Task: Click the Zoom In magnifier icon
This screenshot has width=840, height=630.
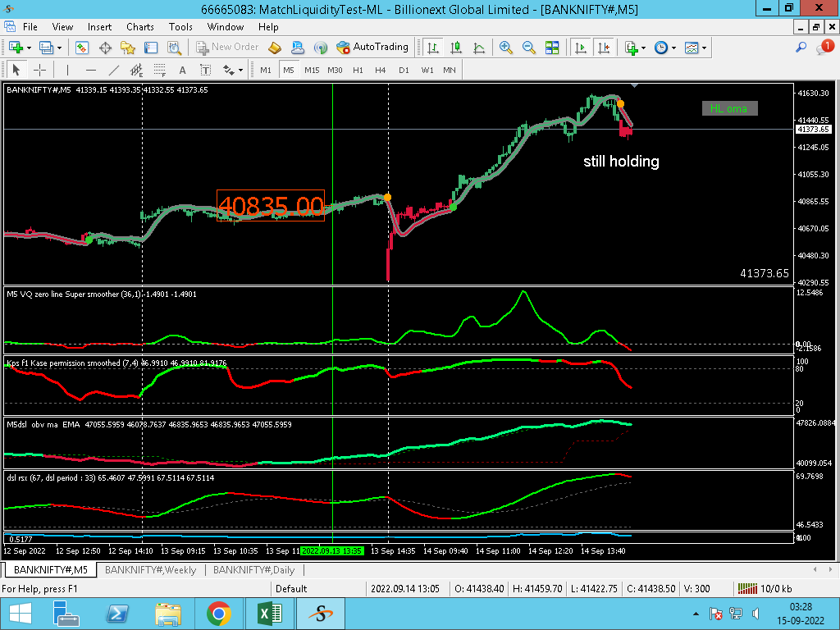Action: pos(505,48)
